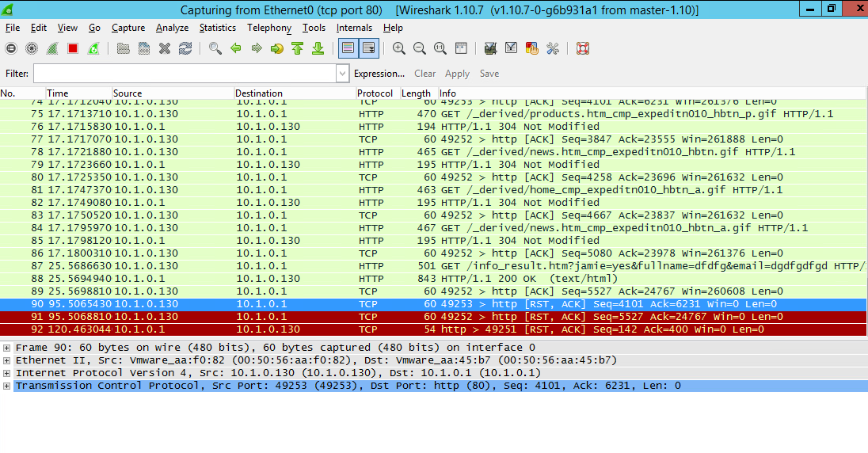Click the Save filter button
Image resolution: width=868 pixels, height=453 pixels.
tap(489, 74)
